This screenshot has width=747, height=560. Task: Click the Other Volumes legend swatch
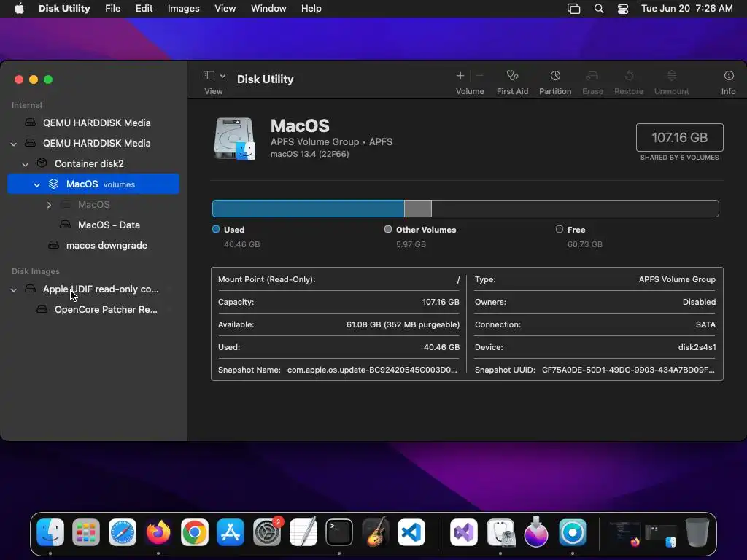tap(388, 229)
